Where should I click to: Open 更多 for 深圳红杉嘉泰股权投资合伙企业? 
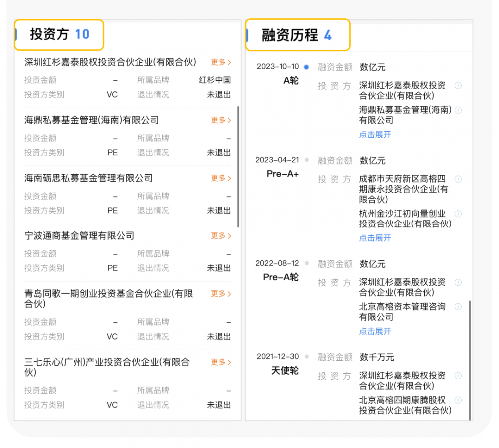coord(221,62)
